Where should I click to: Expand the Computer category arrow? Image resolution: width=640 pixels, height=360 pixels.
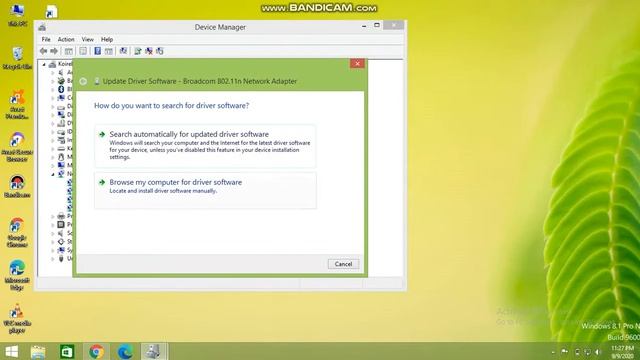53,98
